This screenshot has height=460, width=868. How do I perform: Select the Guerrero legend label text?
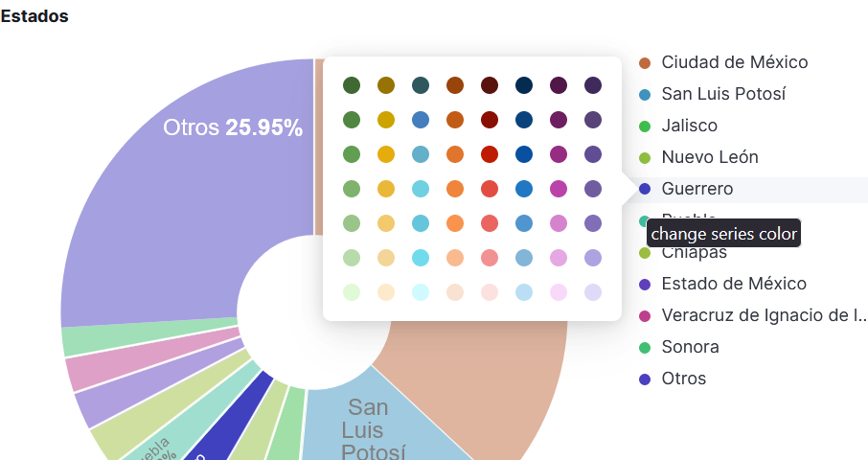click(697, 189)
